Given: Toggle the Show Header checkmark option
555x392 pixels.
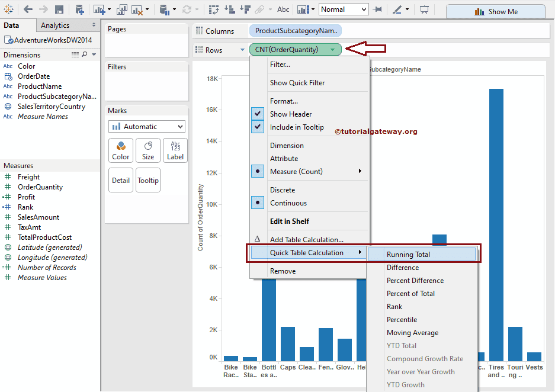Looking at the screenshot, I should point(291,114).
